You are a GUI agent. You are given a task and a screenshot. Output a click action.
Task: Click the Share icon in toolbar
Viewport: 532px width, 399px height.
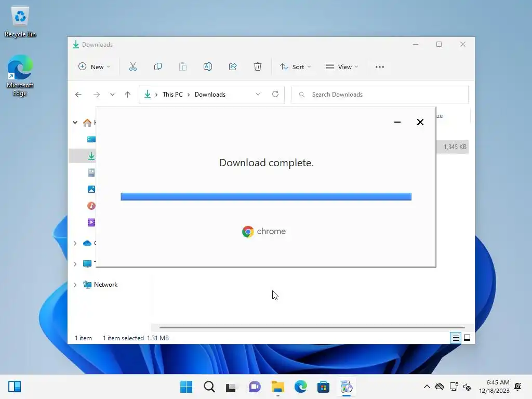[233, 67]
